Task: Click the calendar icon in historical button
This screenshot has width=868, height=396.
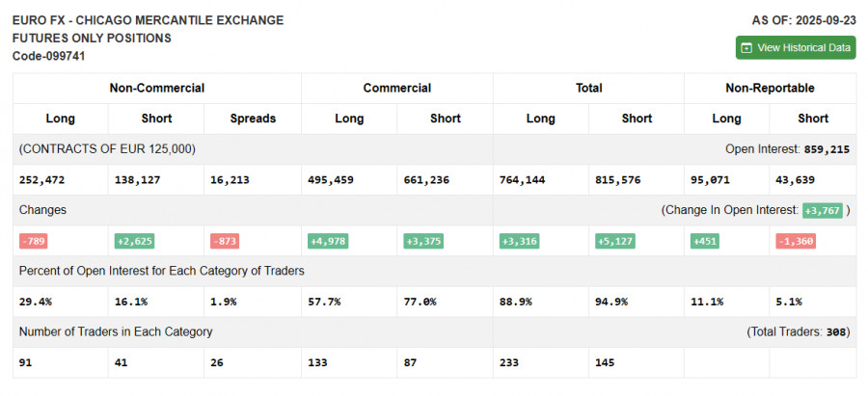Action: click(746, 47)
